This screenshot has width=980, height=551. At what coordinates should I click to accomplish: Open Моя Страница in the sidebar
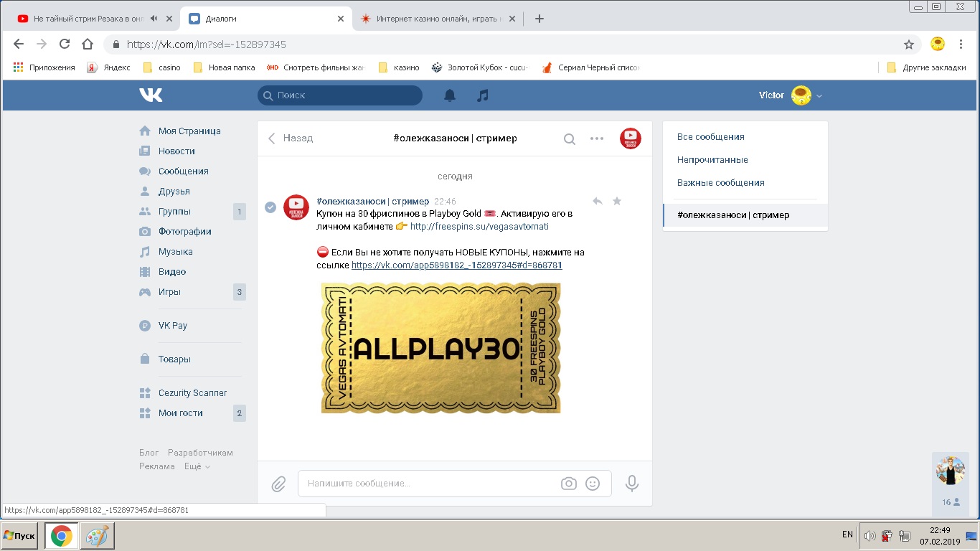(189, 131)
